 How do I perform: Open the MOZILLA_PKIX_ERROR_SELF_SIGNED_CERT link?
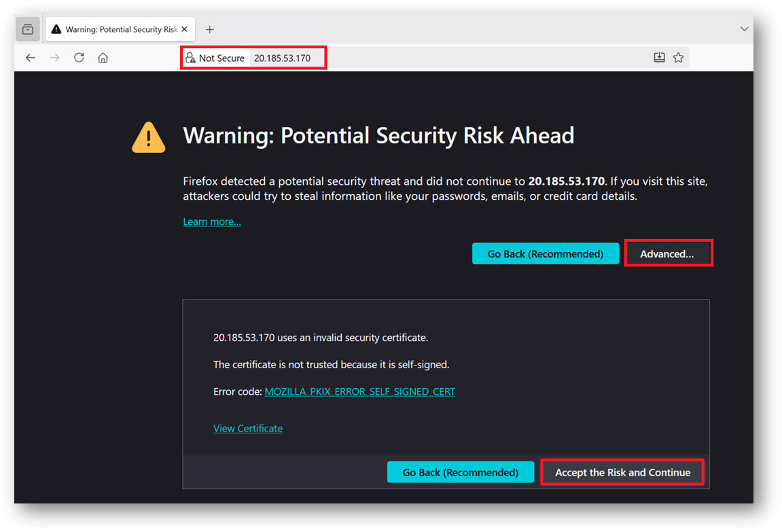[359, 391]
